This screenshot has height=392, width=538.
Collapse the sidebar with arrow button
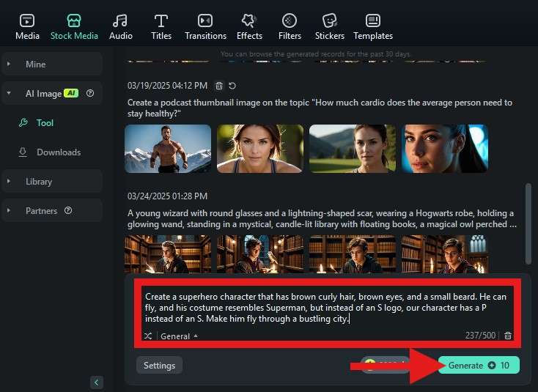[x=97, y=382]
